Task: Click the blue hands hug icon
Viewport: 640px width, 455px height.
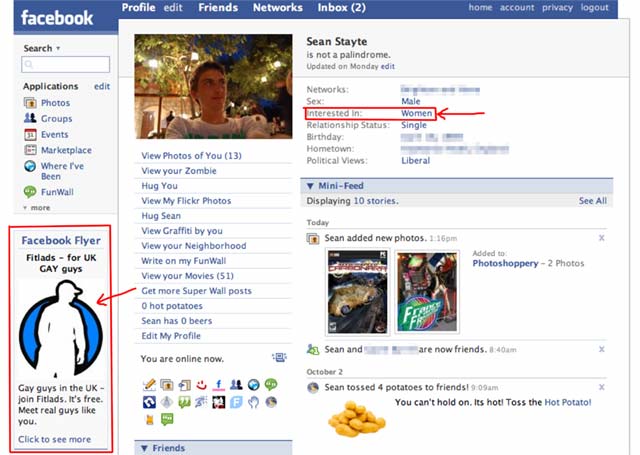Action: 253,402
